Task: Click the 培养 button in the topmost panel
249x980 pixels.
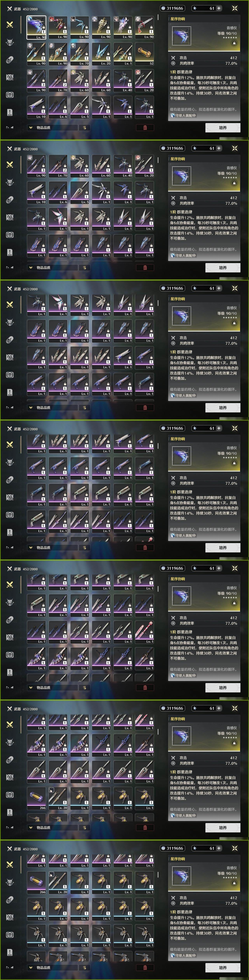Action: 223,127
